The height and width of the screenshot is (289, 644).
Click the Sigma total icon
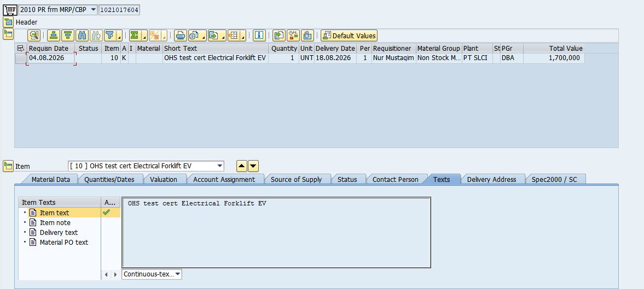134,36
